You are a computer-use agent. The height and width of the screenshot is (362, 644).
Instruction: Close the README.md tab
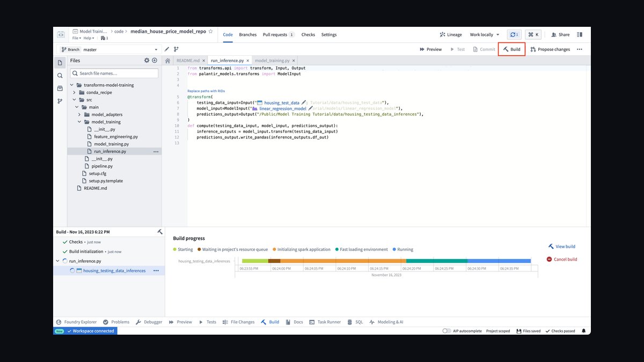[204, 61]
